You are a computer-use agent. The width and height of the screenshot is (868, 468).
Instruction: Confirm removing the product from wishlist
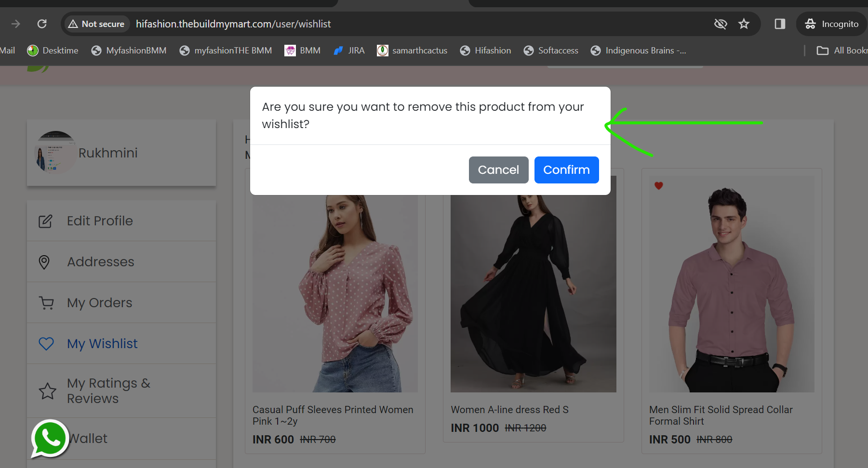coord(566,170)
